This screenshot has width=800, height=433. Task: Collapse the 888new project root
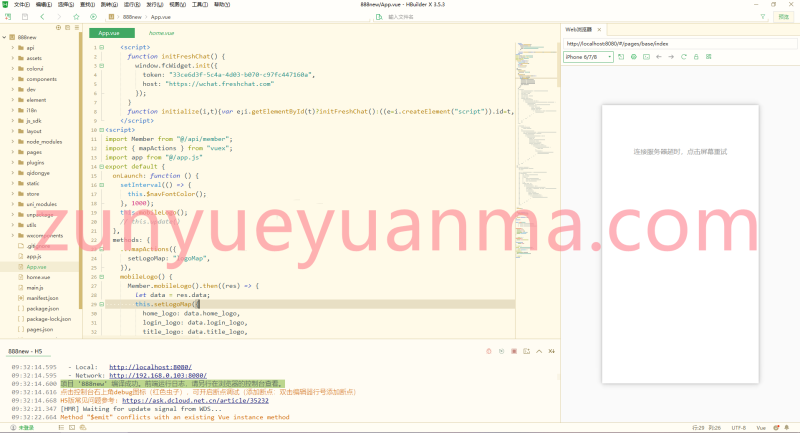pos(4,36)
